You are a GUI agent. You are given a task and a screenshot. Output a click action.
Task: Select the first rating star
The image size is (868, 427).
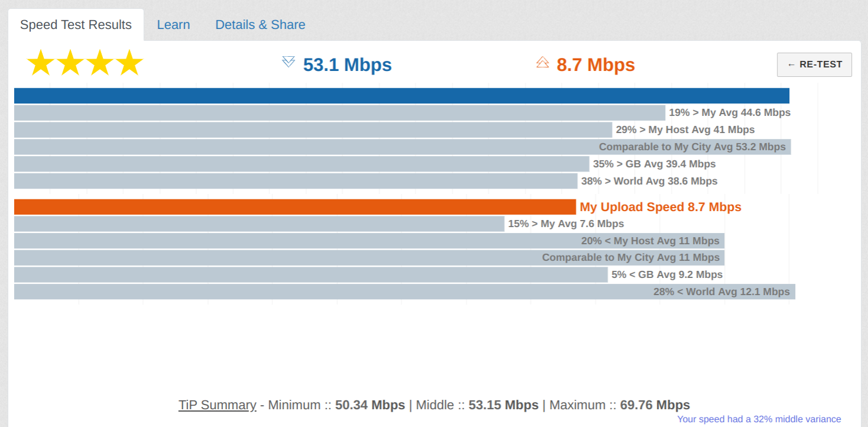coord(41,62)
